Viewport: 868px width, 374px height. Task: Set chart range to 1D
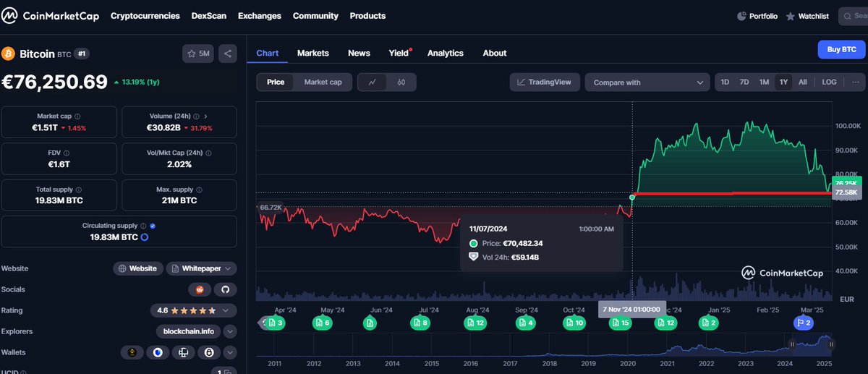pos(725,82)
